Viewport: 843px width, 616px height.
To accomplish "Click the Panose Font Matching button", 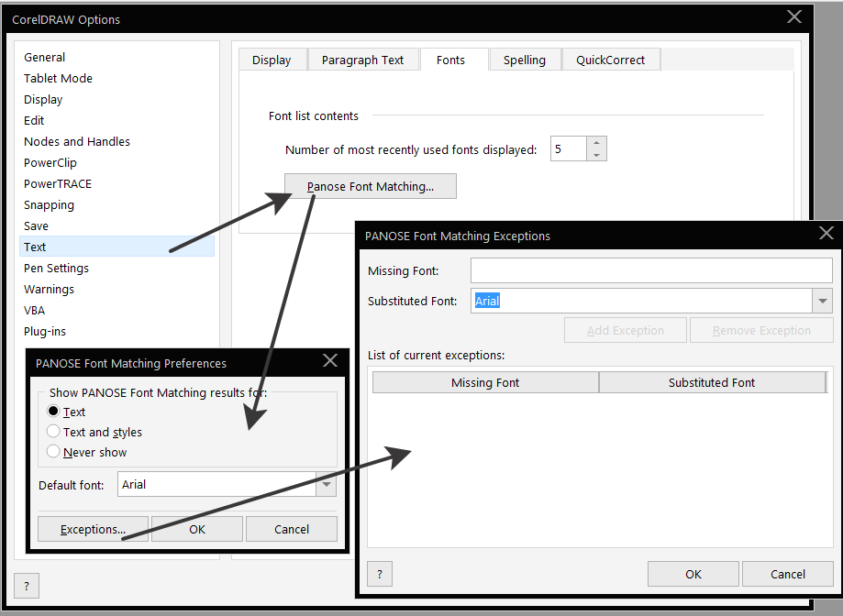I will (371, 186).
